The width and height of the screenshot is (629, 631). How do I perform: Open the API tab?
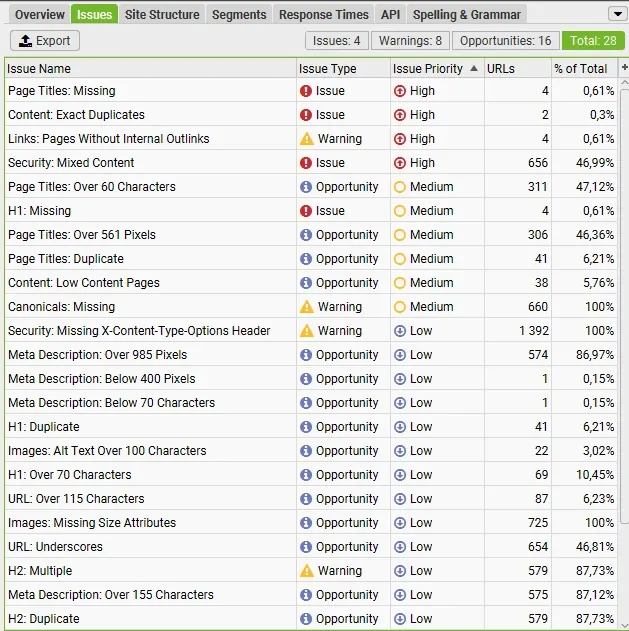click(390, 14)
